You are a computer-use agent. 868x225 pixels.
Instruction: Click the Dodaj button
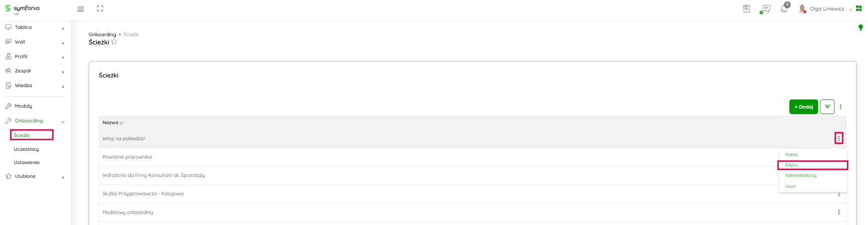tap(803, 107)
